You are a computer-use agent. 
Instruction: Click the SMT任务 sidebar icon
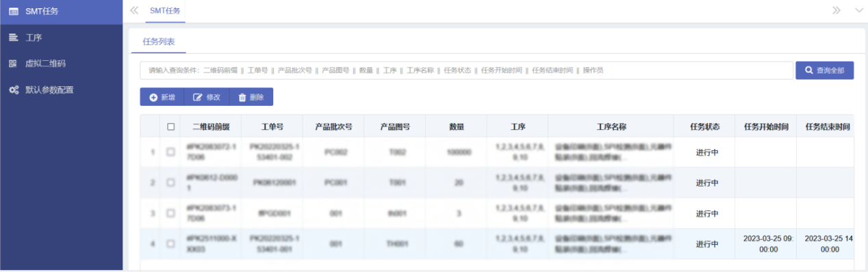(x=13, y=11)
